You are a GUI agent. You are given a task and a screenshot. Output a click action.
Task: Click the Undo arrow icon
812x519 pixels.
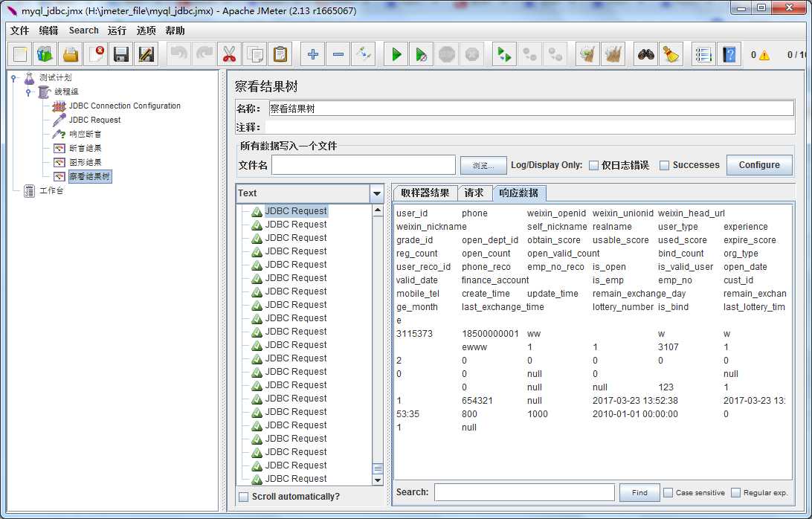coord(178,54)
